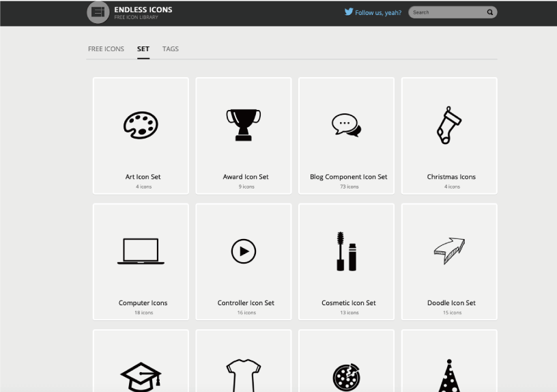Open the pizza icon
The width and height of the screenshot is (557, 392).
point(346,377)
